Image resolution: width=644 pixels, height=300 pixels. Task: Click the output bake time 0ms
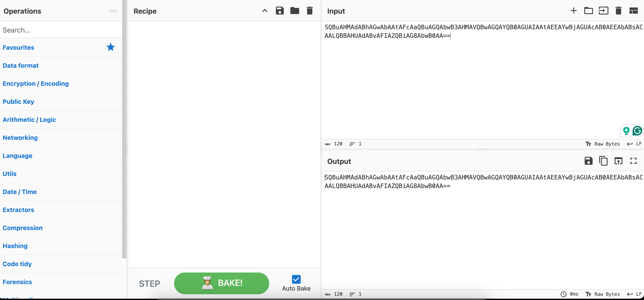tap(570, 294)
